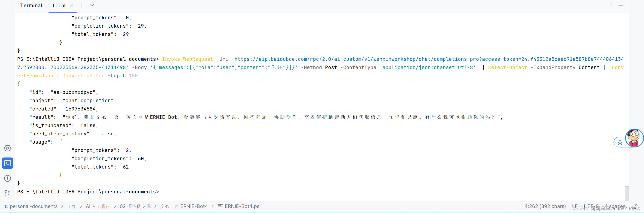644x213 pixels.
Task: Click the "completion_tokens": 60 line
Action: click(x=109, y=158)
